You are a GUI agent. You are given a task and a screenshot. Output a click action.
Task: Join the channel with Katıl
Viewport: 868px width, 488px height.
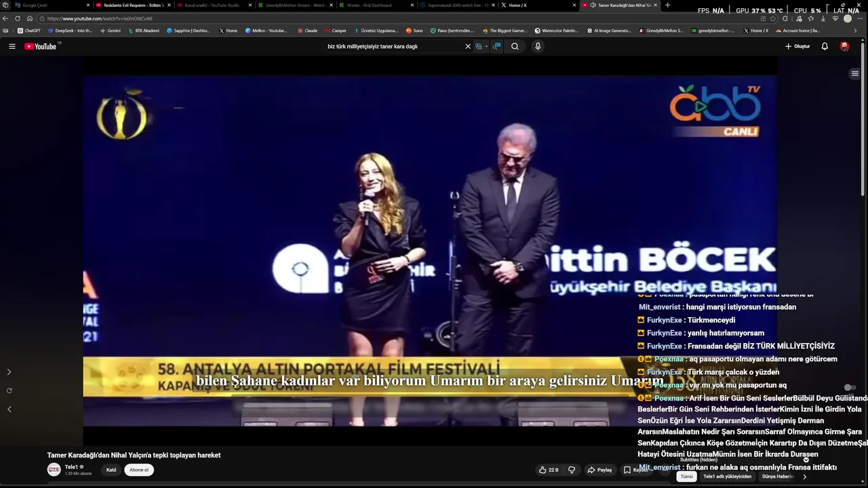(111, 470)
